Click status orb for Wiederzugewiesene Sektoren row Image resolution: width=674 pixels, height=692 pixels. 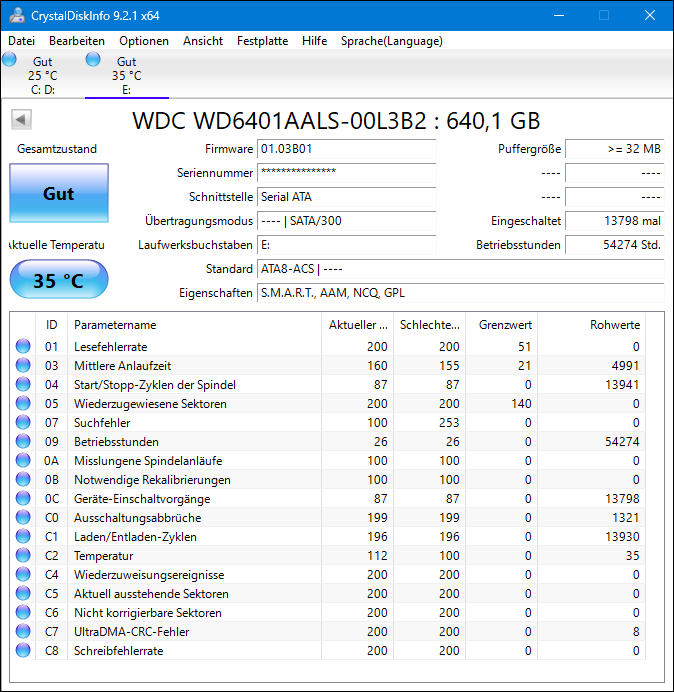tap(23, 403)
